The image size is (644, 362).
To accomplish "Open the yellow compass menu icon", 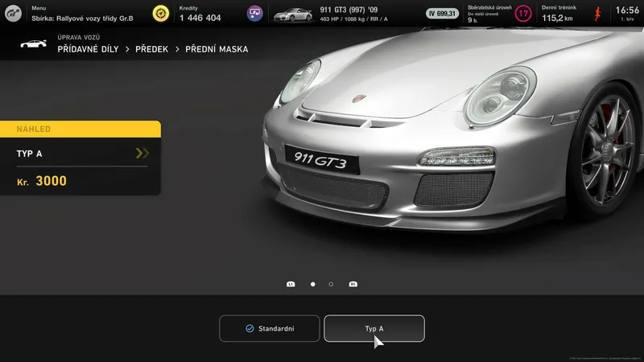I will tap(160, 14).
